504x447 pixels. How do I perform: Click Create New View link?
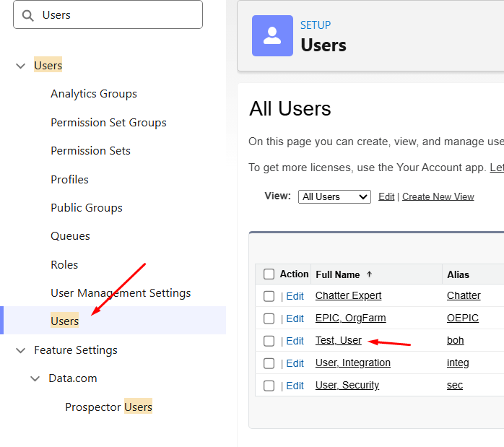[x=438, y=196]
